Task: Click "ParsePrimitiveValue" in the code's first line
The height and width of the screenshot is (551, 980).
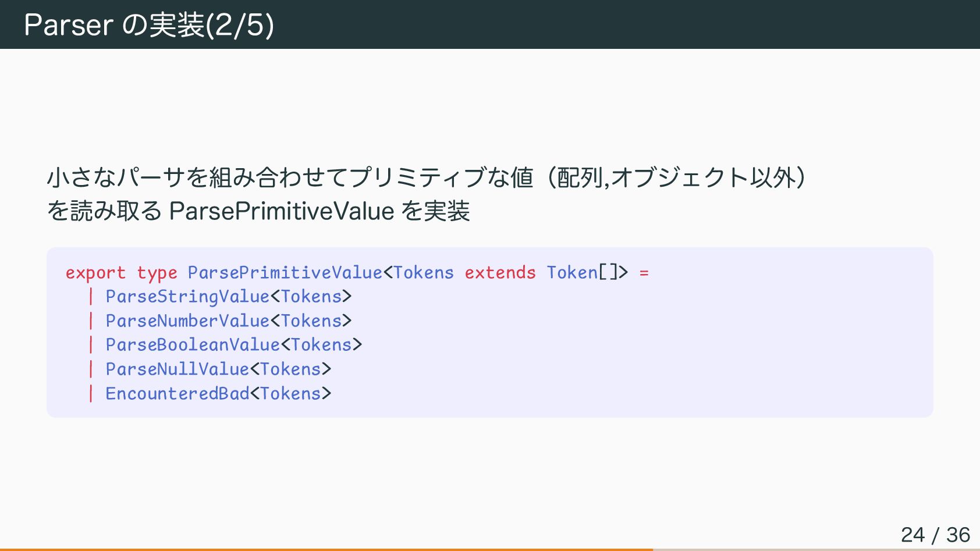Action: point(285,272)
